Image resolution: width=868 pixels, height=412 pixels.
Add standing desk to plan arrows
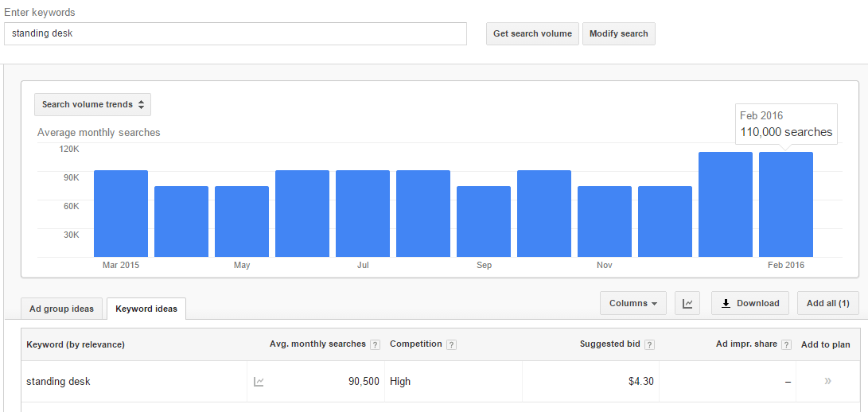(827, 381)
